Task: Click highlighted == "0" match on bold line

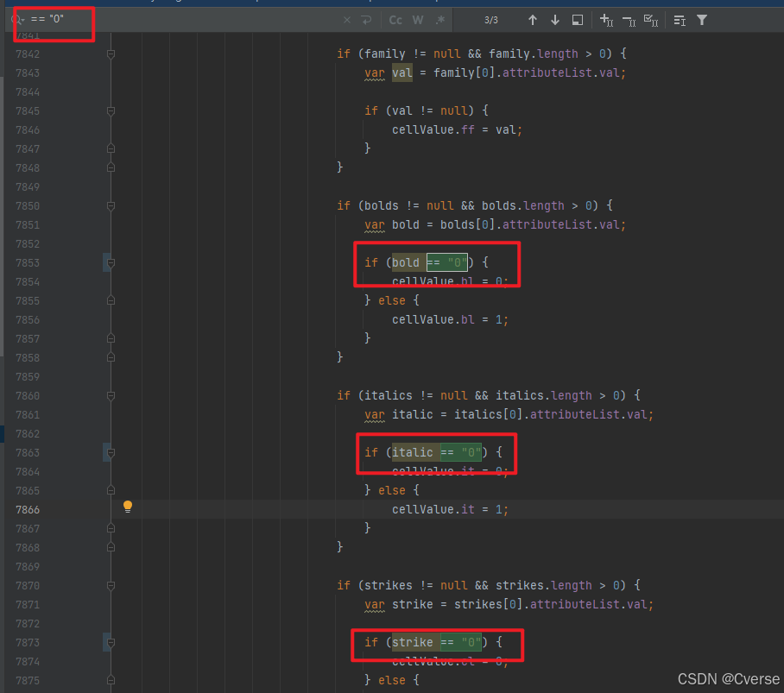Action: coord(447,263)
